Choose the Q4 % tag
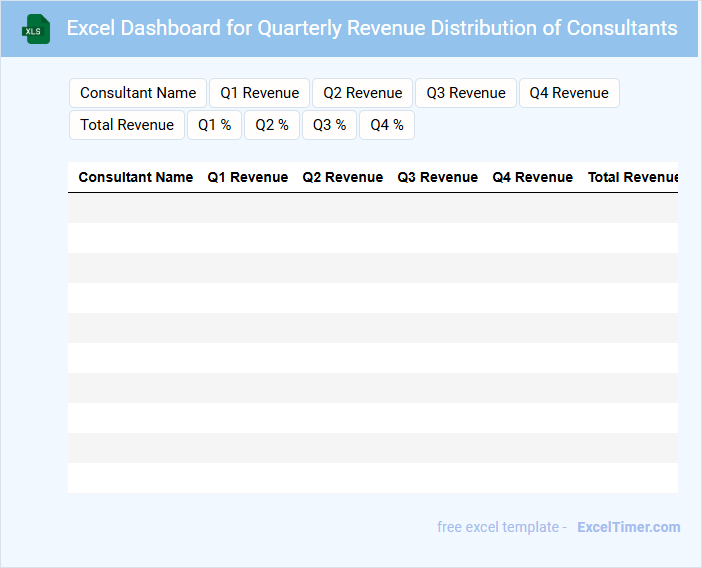 [x=387, y=125]
